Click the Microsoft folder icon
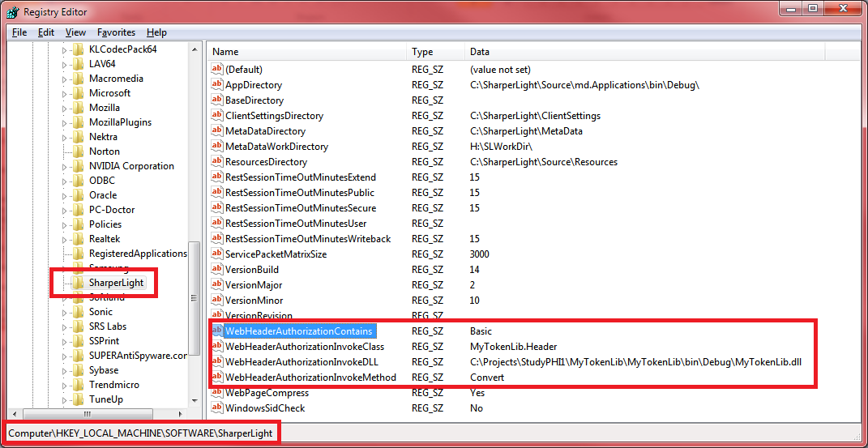The image size is (868, 448). 79,93
